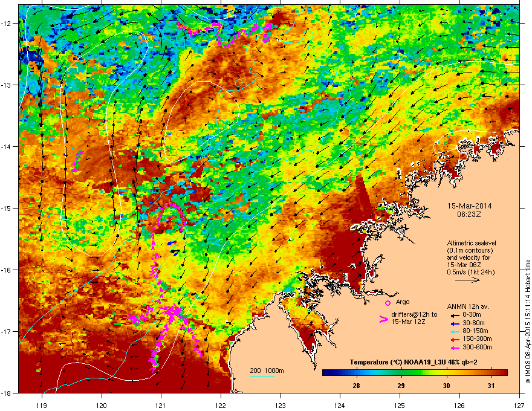Click the -12 latitude axis label
The height and width of the screenshot is (411, 532).
coord(6,24)
